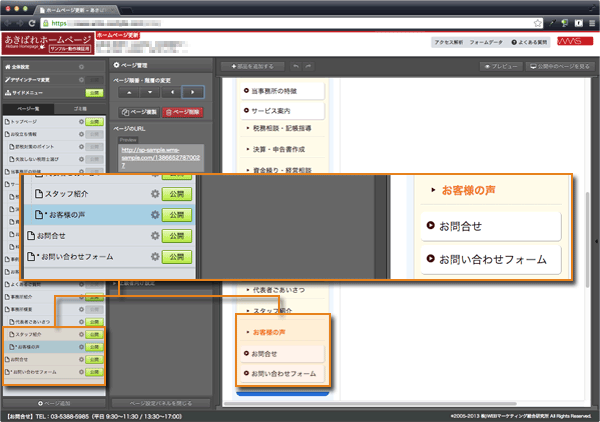This screenshot has height=422, width=600.
Task: Select the ページ一覧 tab
Action: [28, 107]
